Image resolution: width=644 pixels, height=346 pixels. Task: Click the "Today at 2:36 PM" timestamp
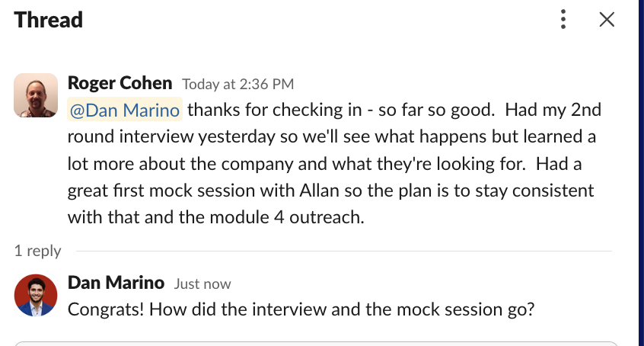coord(238,84)
